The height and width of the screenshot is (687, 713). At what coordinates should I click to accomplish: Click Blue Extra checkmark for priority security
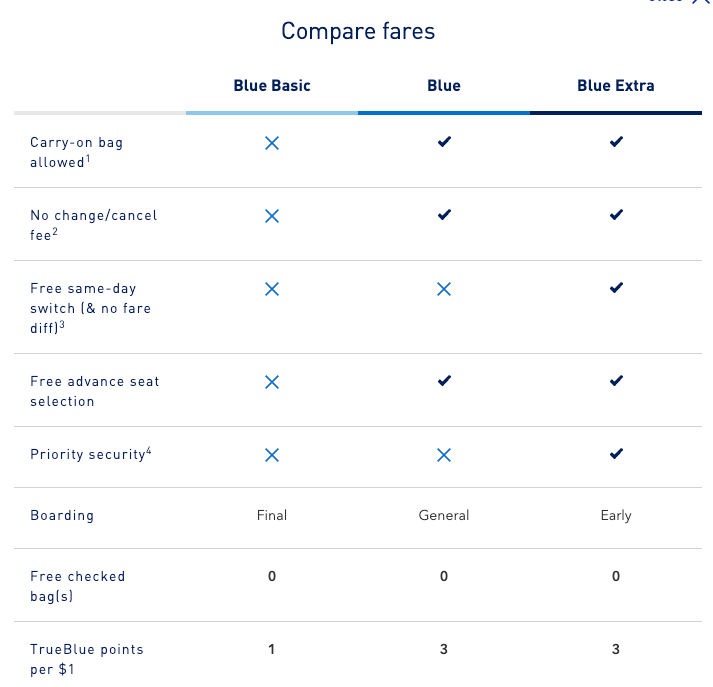click(616, 454)
